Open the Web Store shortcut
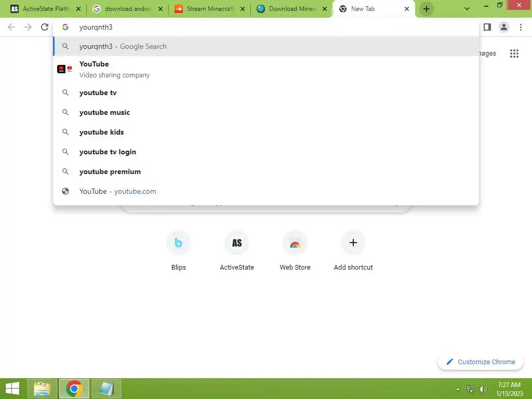The height and width of the screenshot is (399, 532). (295, 251)
